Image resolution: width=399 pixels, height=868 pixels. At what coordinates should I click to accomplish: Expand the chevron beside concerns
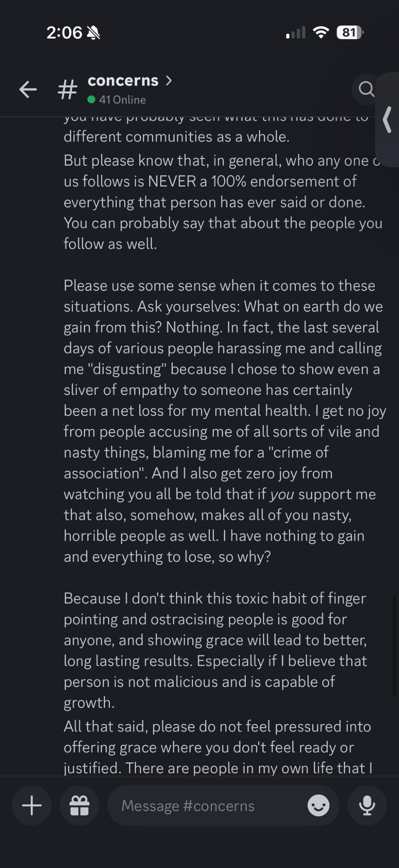169,80
